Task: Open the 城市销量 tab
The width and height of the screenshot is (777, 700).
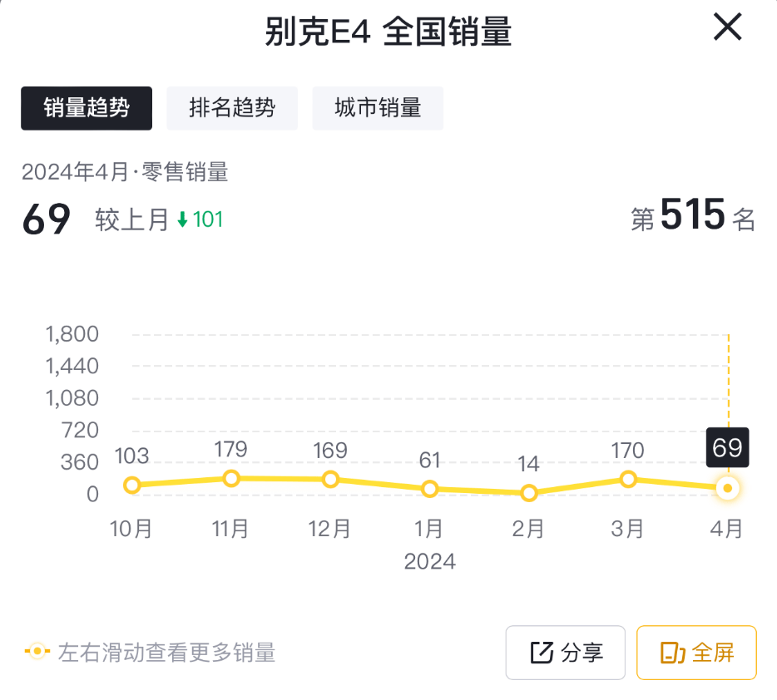Action: click(378, 108)
